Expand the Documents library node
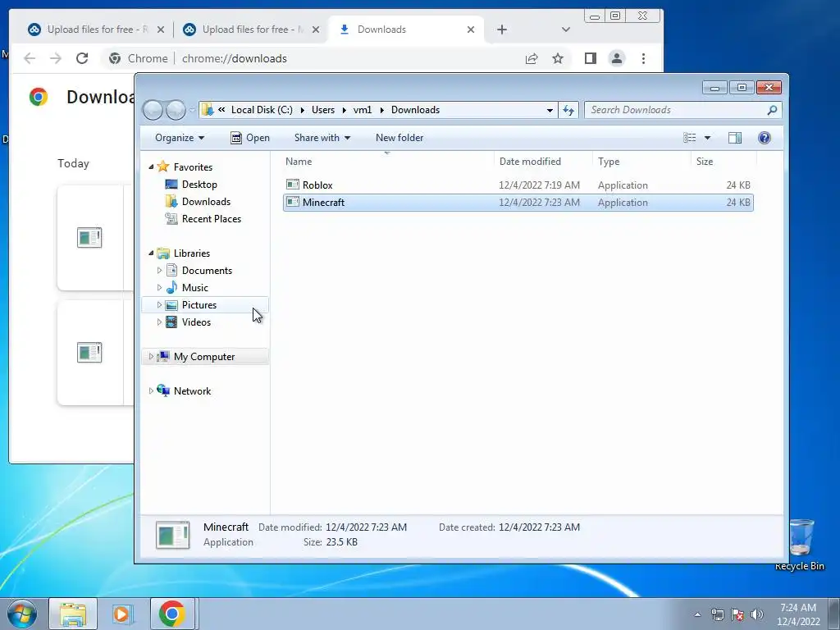The image size is (840, 630). pyautogui.click(x=159, y=271)
